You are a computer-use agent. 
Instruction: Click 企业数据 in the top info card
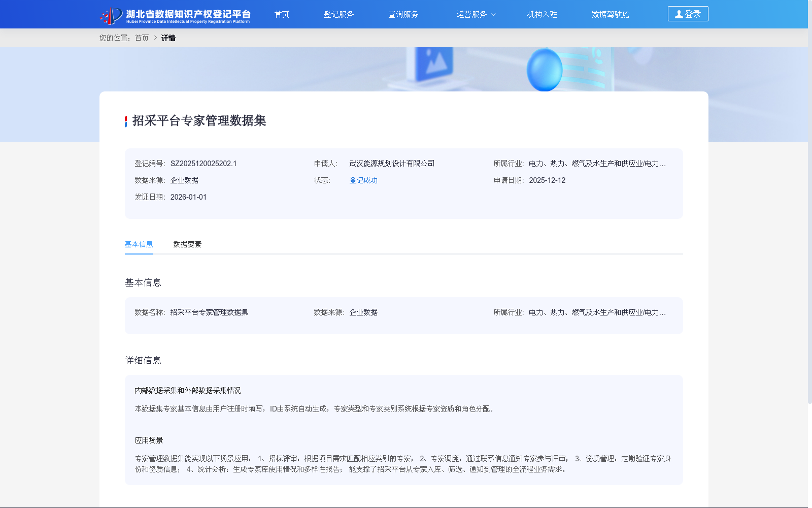[x=184, y=180]
